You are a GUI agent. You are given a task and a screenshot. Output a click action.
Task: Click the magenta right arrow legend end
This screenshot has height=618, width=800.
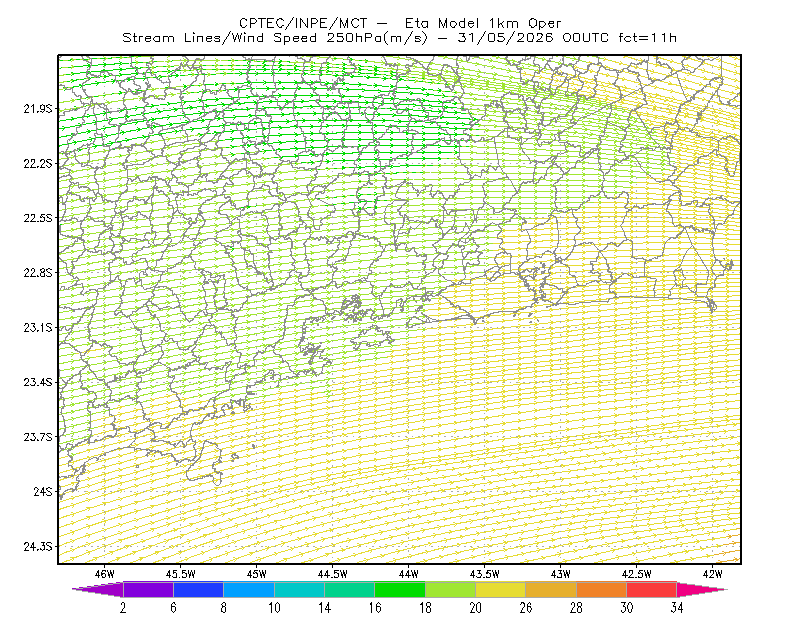702,589
